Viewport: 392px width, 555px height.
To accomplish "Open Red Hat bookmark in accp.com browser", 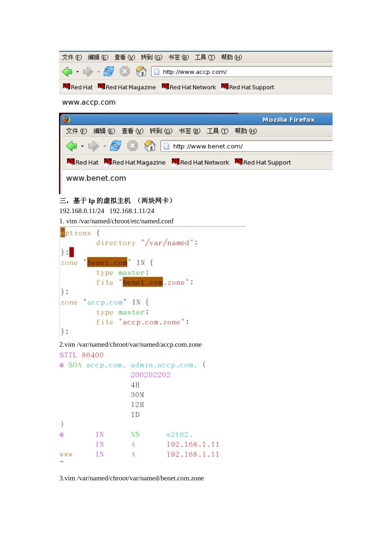I will 78,87.
